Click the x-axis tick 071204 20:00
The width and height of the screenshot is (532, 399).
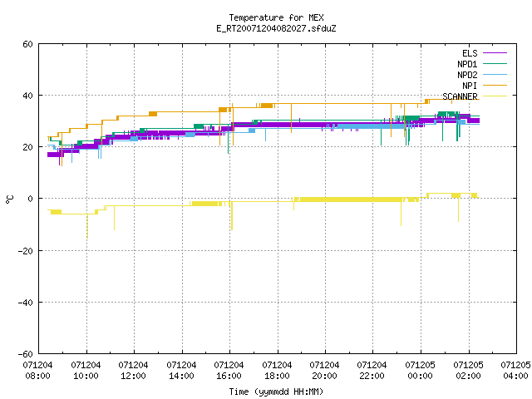pos(325,371)
